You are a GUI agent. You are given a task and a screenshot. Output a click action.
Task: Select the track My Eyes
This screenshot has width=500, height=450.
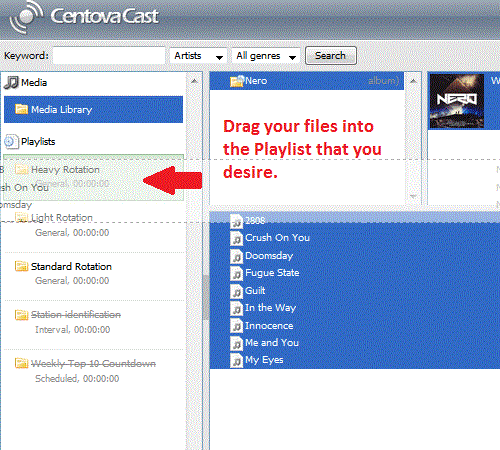click(264, 360)
